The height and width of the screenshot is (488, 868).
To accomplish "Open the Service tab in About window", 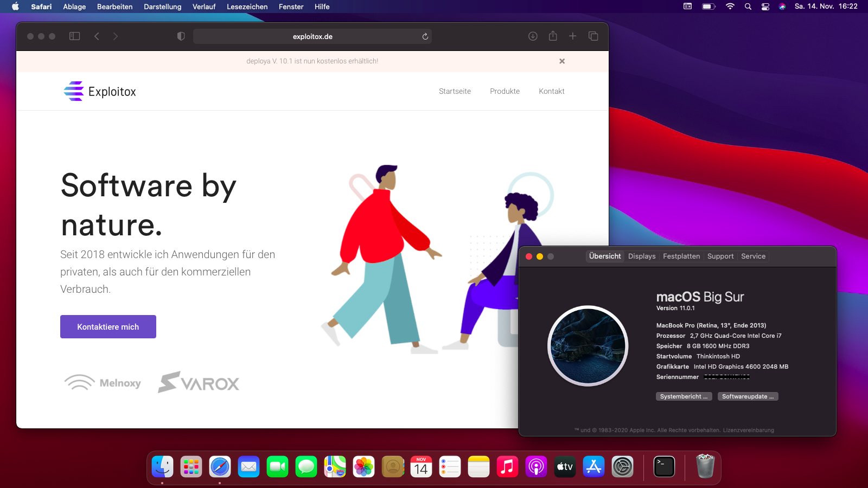I will pyautogui.click(x=753, y=256).
